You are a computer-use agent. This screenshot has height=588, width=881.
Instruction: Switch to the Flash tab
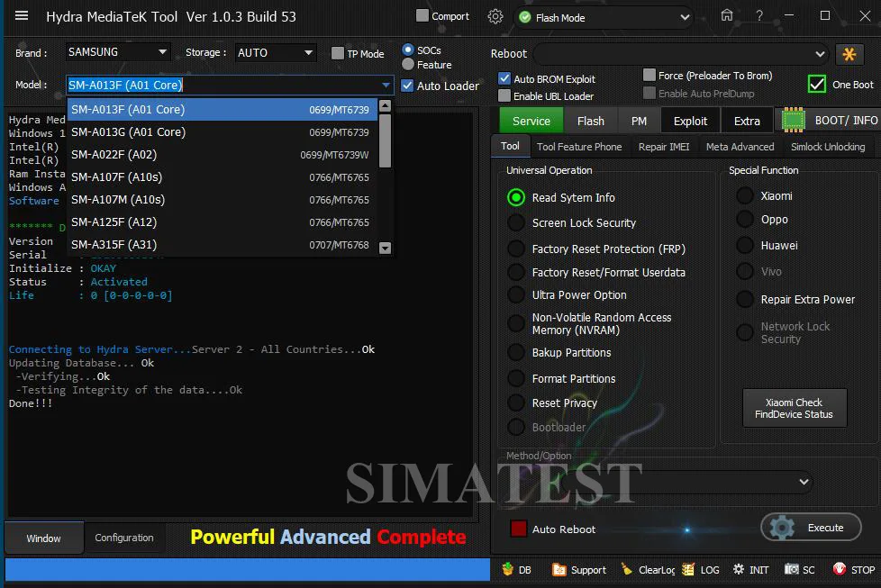tap(591, 121)
